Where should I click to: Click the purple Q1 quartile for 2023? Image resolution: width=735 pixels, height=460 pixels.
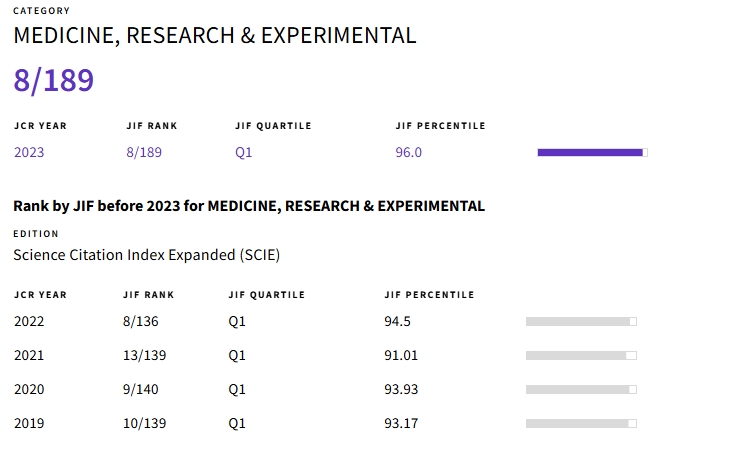244,152
